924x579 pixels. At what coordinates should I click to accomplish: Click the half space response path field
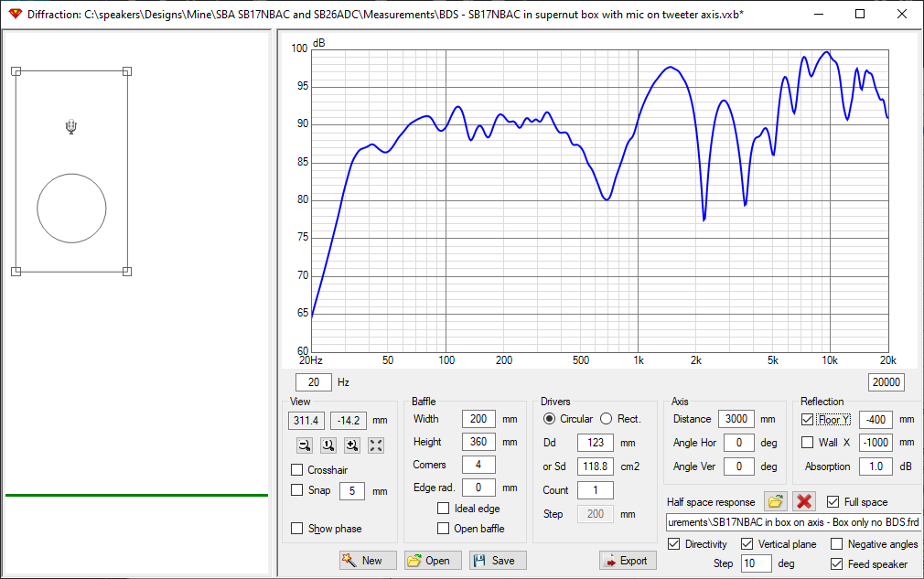point(794,522)
